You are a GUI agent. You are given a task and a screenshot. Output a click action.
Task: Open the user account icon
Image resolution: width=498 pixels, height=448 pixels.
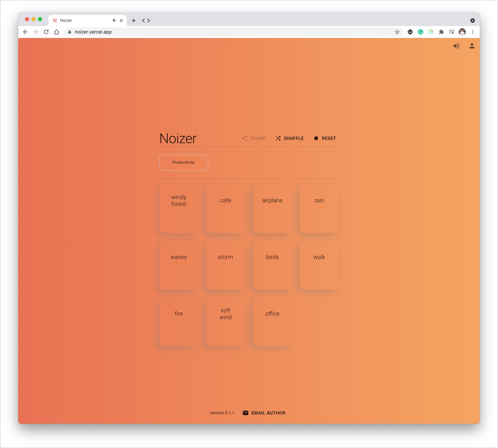(472, 46)
